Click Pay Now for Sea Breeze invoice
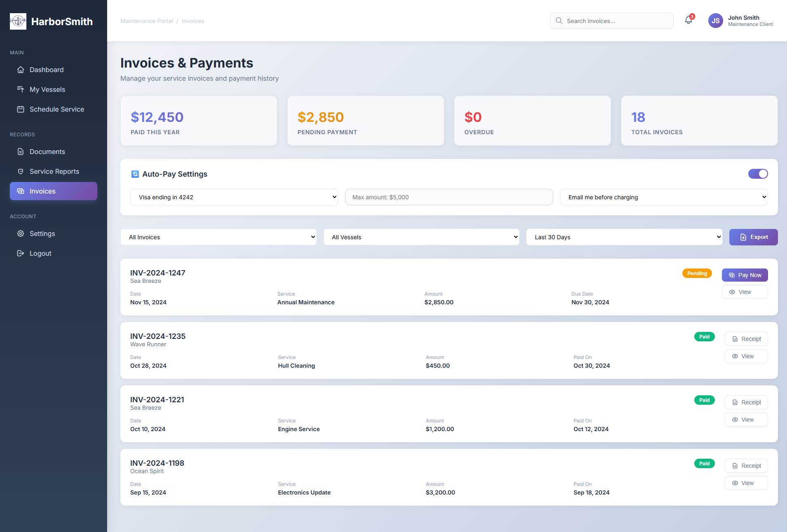Image resolution: width=787 pixels, height=532 pixels. point(745,275)
